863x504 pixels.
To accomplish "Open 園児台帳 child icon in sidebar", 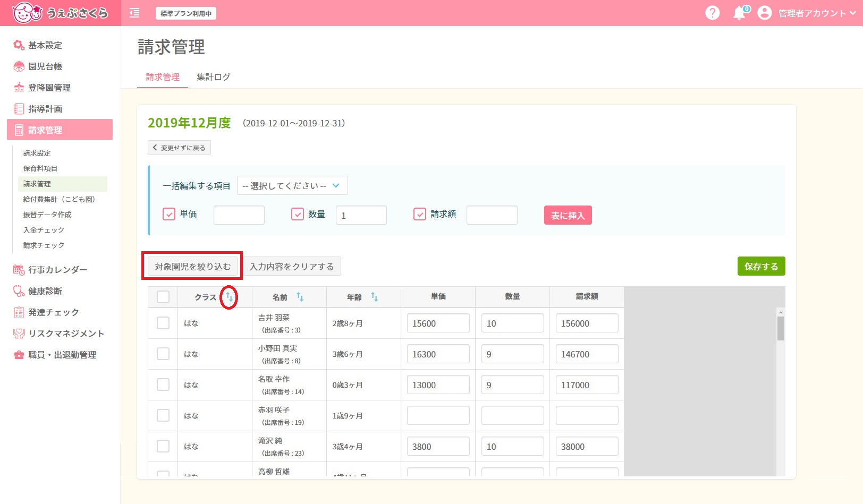I will [x=19, y=66].
